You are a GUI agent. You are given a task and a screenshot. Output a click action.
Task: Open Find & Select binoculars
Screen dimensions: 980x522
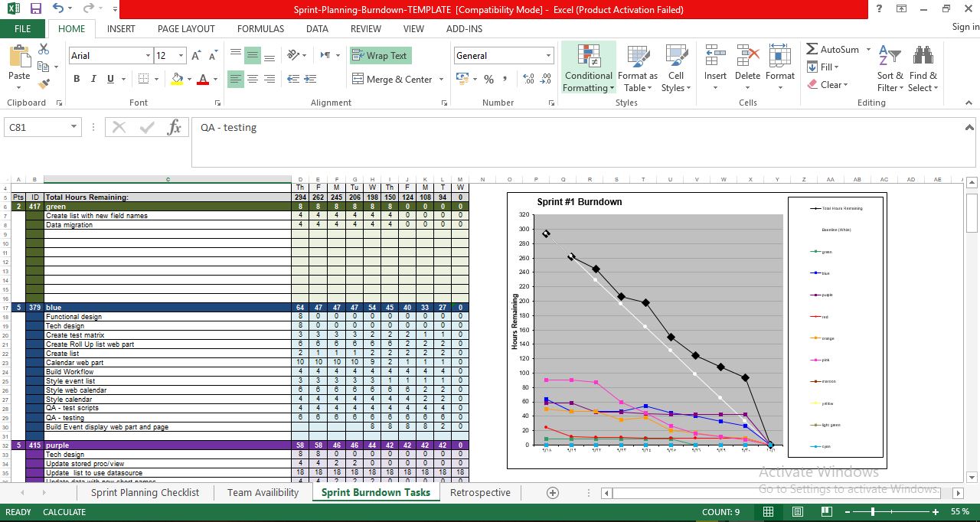(x=923, y=67)
